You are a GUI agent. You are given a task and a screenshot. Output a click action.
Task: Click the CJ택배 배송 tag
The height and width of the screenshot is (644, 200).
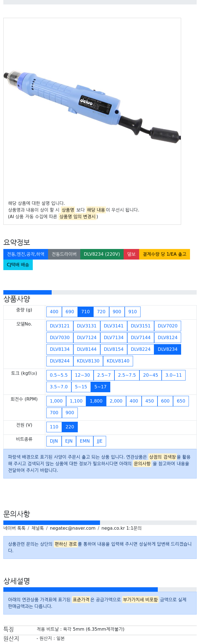[x=18, y=265]
